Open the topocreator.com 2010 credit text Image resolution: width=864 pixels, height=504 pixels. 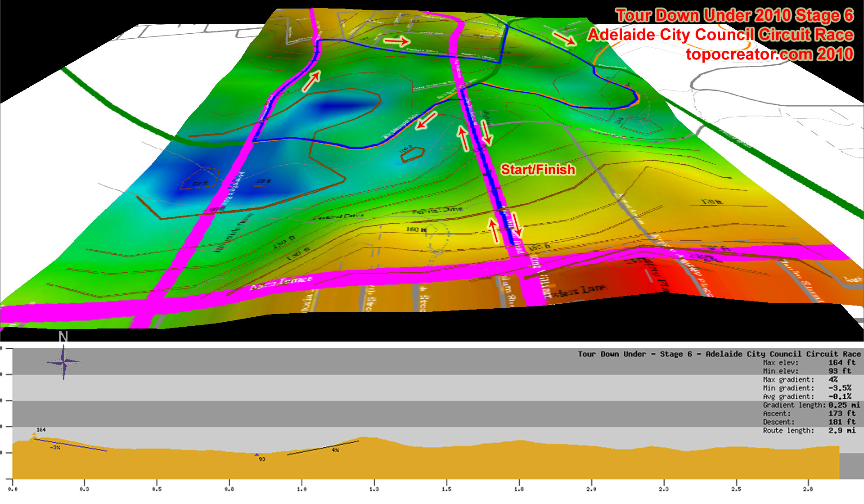[x=769, y=54]
